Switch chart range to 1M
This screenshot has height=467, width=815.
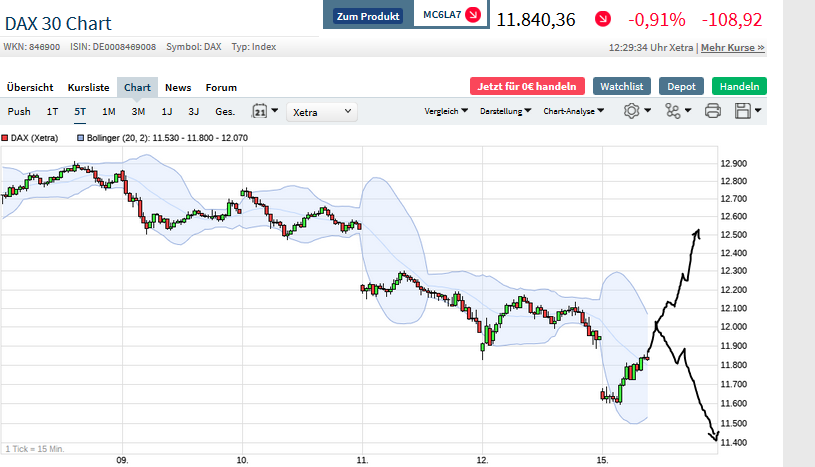pyautogui.click(x=109, y=112)
